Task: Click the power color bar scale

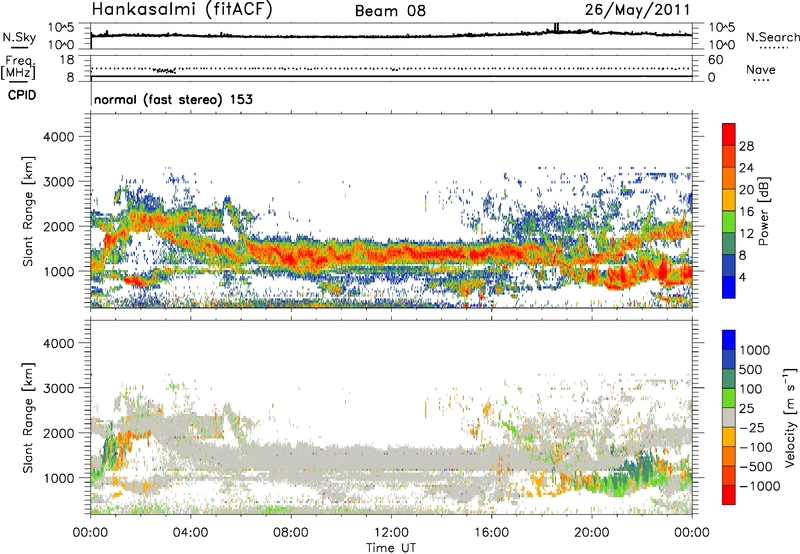Action: point(729,211)
